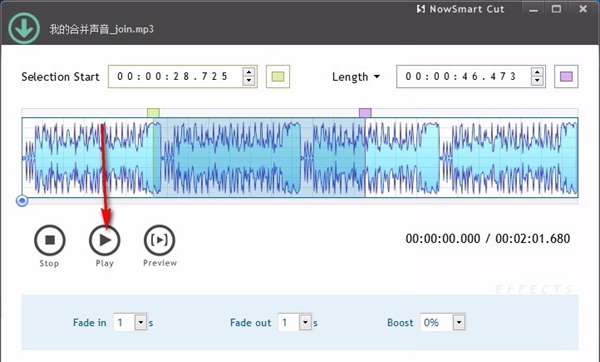Viewport: 600px width, 362px height.
Task: Click the green download arrow icon
Action: [x=24, y=28]
